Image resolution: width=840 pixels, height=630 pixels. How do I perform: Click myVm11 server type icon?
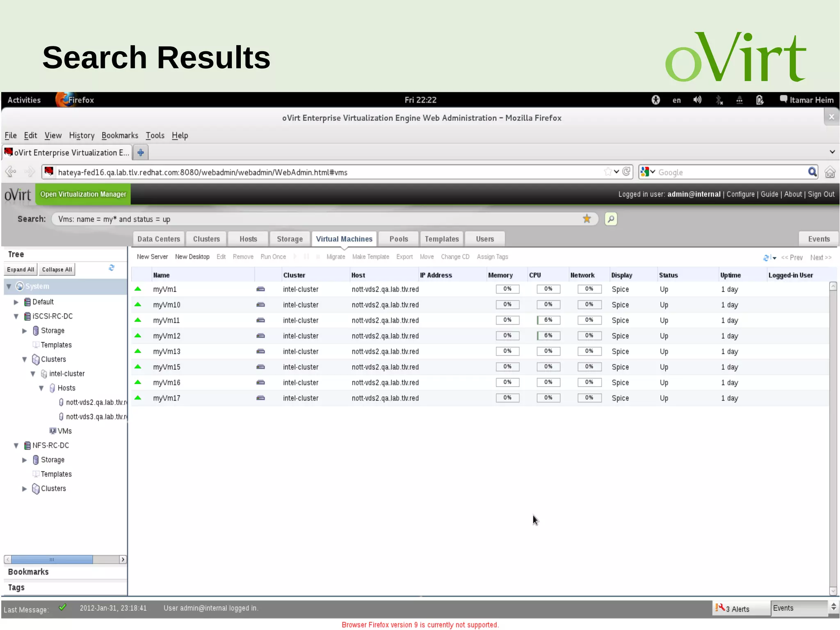click(260, 320)
